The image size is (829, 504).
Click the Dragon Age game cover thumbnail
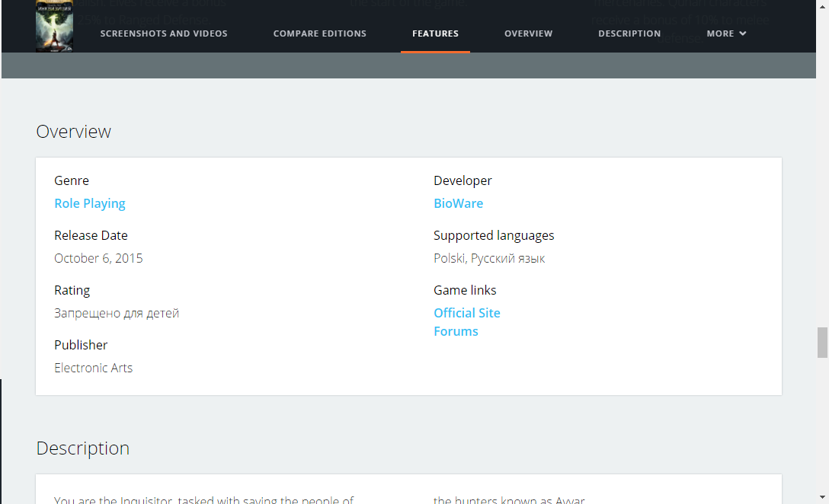[x=54, y=26]
